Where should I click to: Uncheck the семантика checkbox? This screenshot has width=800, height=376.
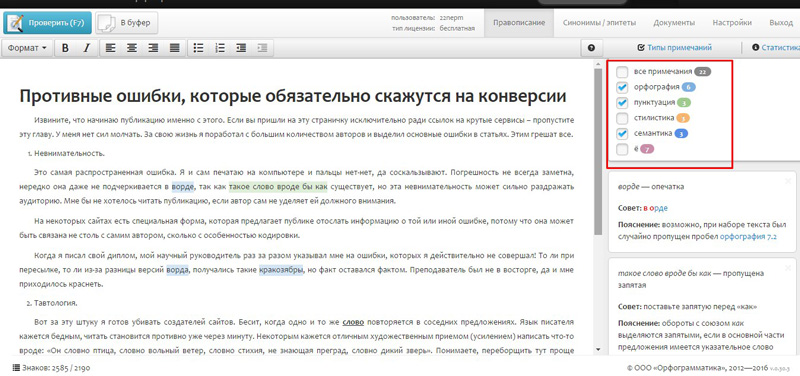(x=622, y=134)
